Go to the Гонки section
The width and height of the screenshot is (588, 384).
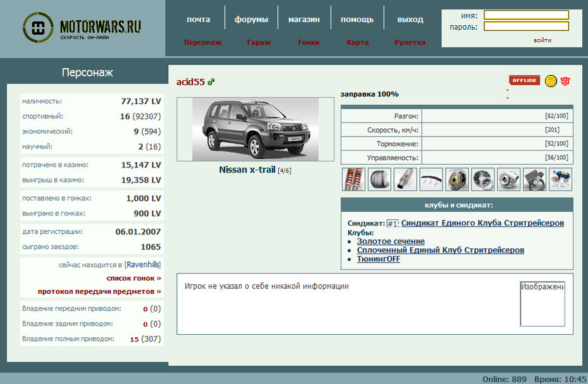click(x=309, y=42)
